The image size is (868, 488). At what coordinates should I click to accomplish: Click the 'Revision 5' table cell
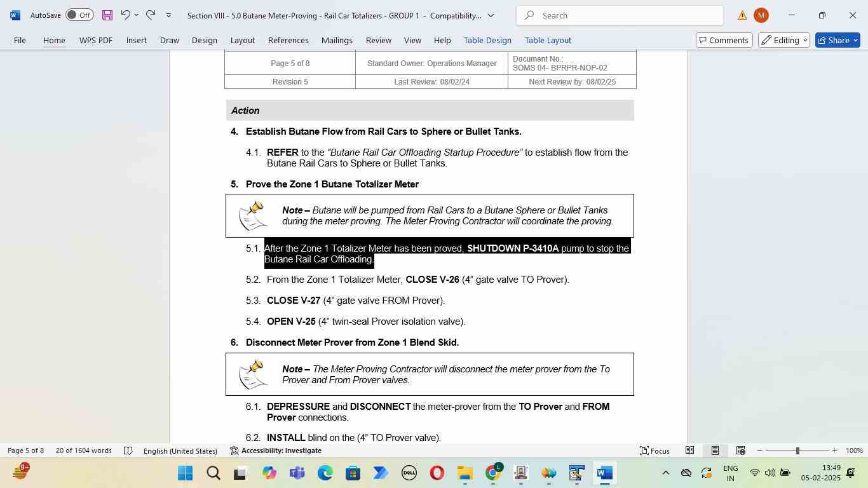290,82
